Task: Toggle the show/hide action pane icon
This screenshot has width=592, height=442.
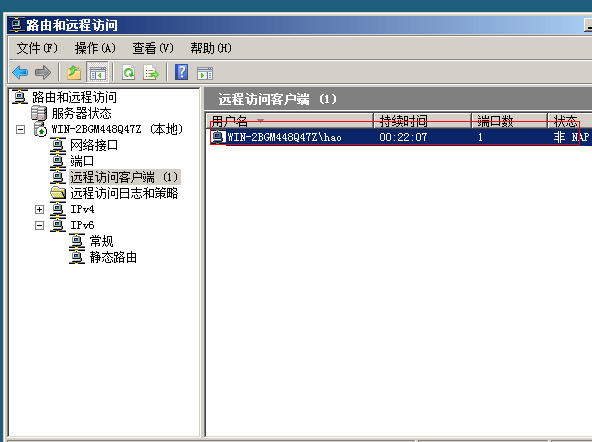Action: [205, 73]
